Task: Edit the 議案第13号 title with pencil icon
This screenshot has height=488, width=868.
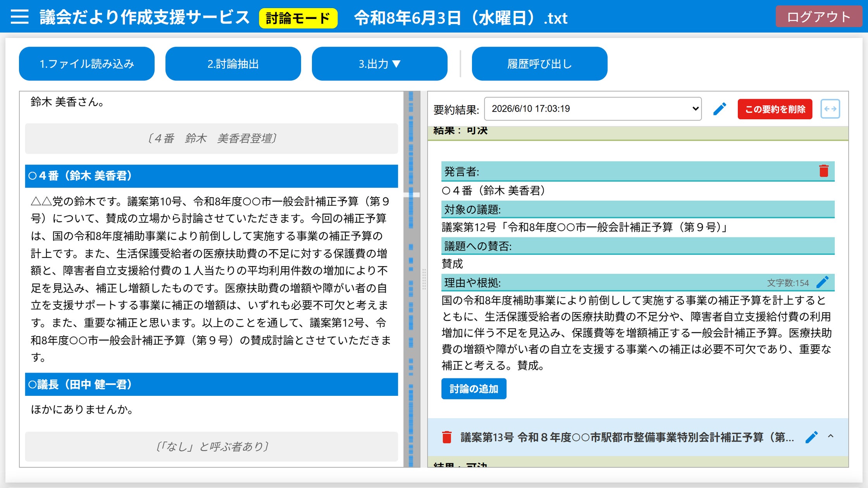Action: tap(811, 437)
